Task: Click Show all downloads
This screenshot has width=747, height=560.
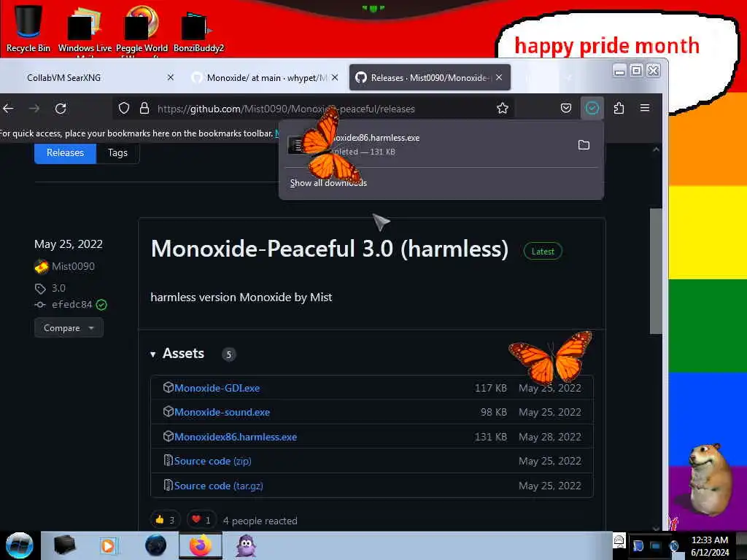Action: [x=328, y=183]
